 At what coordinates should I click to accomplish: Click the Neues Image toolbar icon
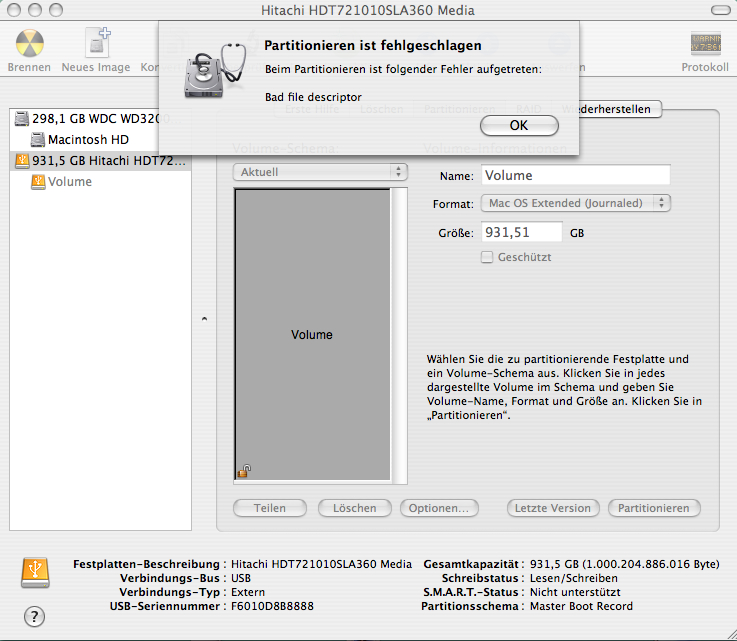[97, 42]
